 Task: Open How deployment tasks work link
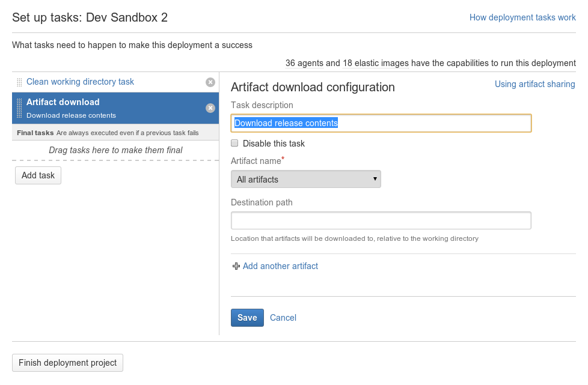(x=522, y=17)
